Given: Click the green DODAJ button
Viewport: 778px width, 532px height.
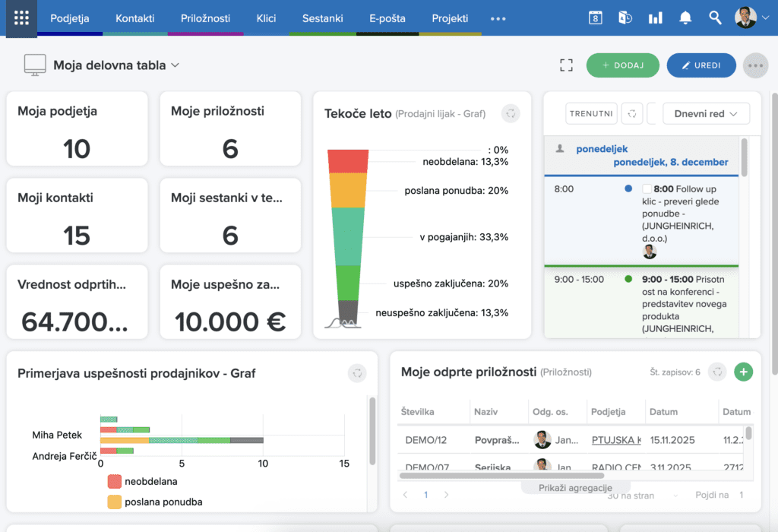Looking at the screenshot, I should pos(622,65).
